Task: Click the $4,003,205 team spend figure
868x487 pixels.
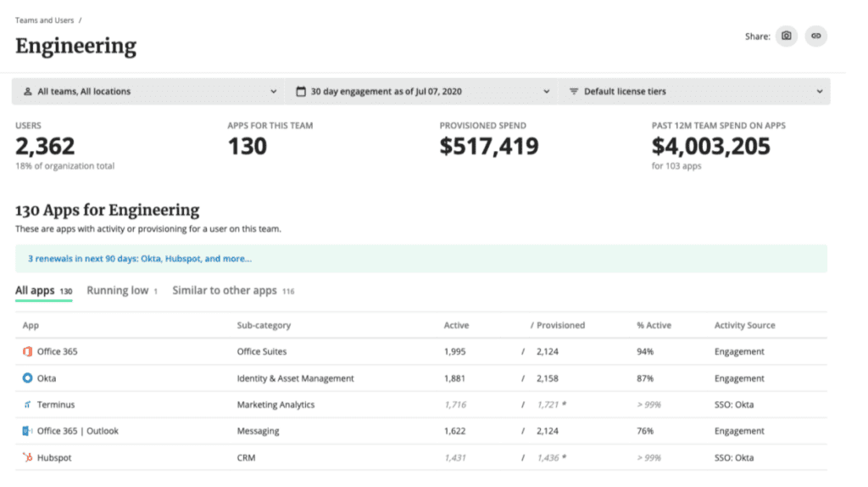Action: pos(711,146)
